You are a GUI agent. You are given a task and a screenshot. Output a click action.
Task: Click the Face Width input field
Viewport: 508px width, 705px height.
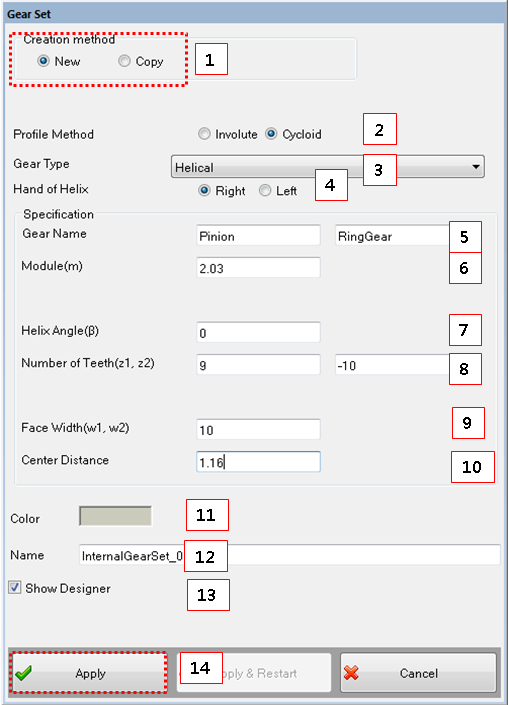click(258, 429)
